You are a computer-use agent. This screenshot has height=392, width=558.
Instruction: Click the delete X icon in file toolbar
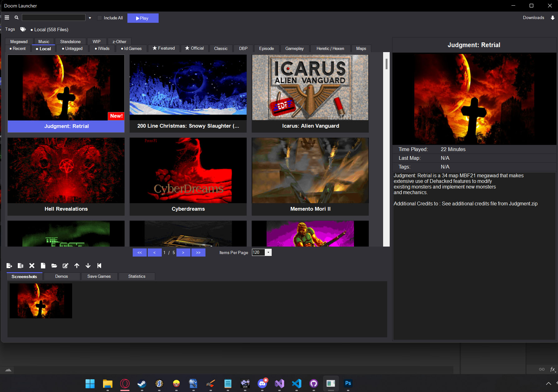32,266
